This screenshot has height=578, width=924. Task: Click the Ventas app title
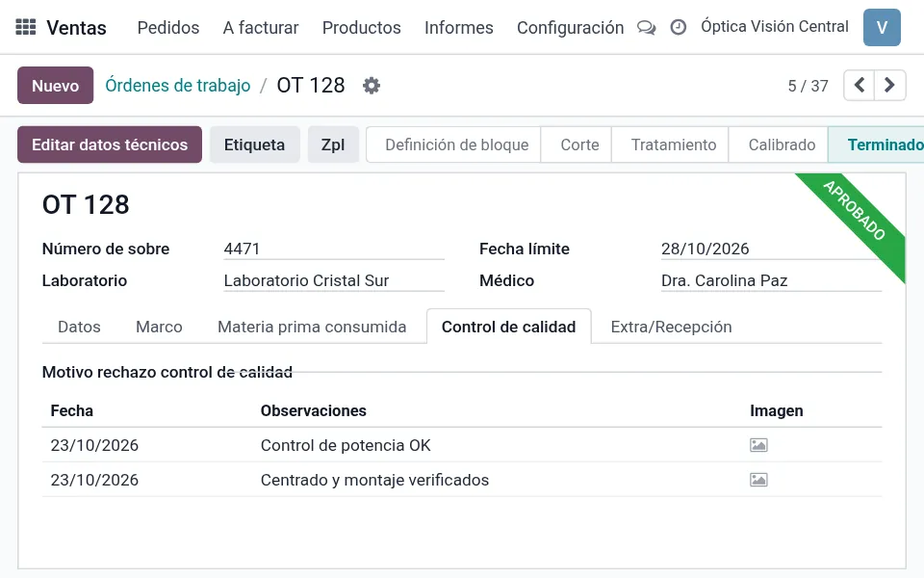tap(77, 28)
